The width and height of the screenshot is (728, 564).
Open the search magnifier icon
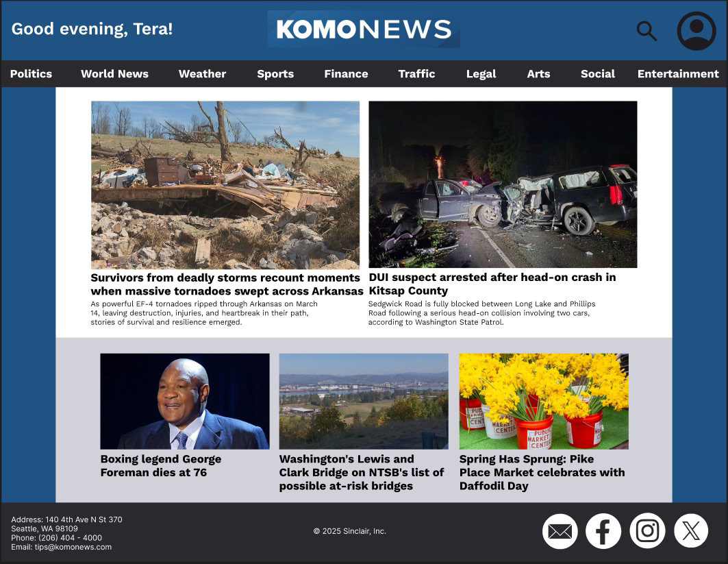647,31
